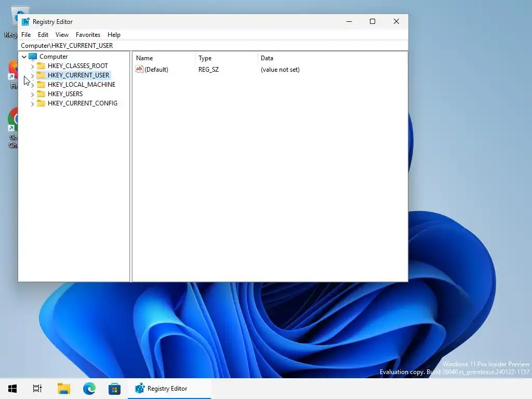Open Microsoft Store from taskbar
Viewport: 532px width, 399px height.
coord(114,389)
